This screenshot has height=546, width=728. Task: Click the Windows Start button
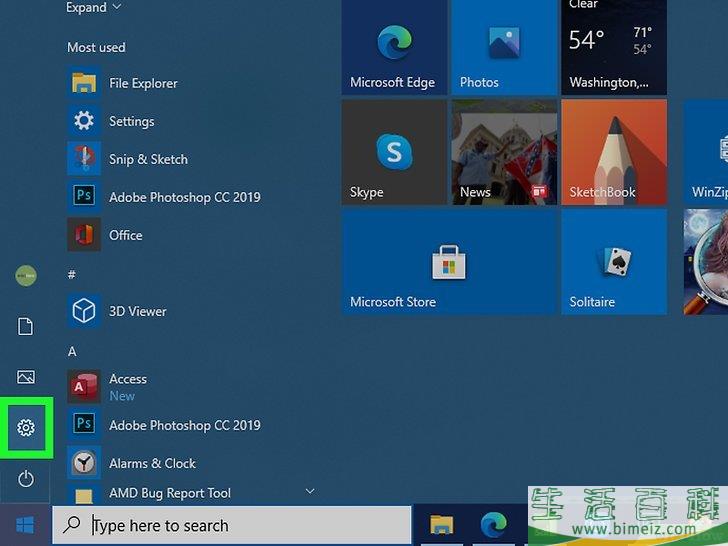pos(25,525)
